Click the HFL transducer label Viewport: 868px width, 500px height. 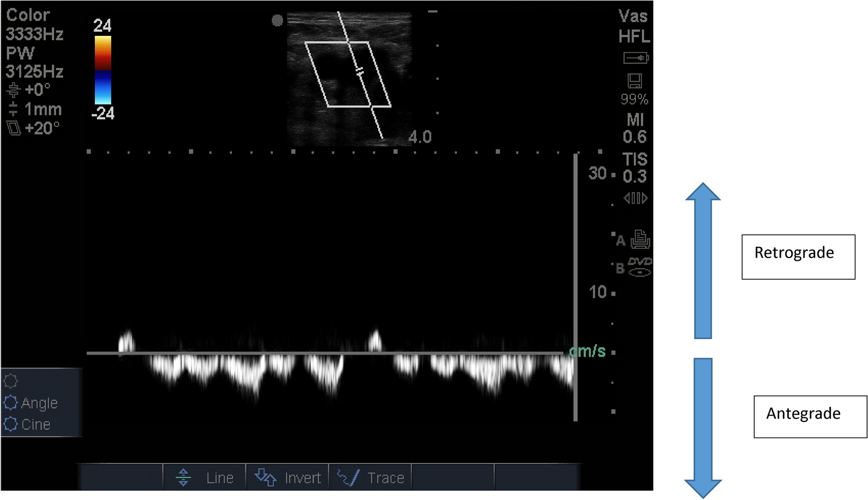point(634,36)
